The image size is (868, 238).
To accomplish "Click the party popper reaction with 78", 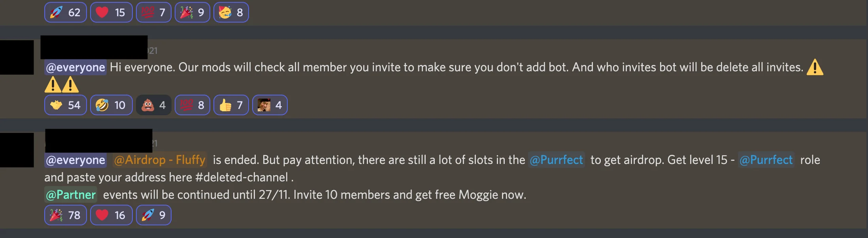I will click(x=65, y=215).
